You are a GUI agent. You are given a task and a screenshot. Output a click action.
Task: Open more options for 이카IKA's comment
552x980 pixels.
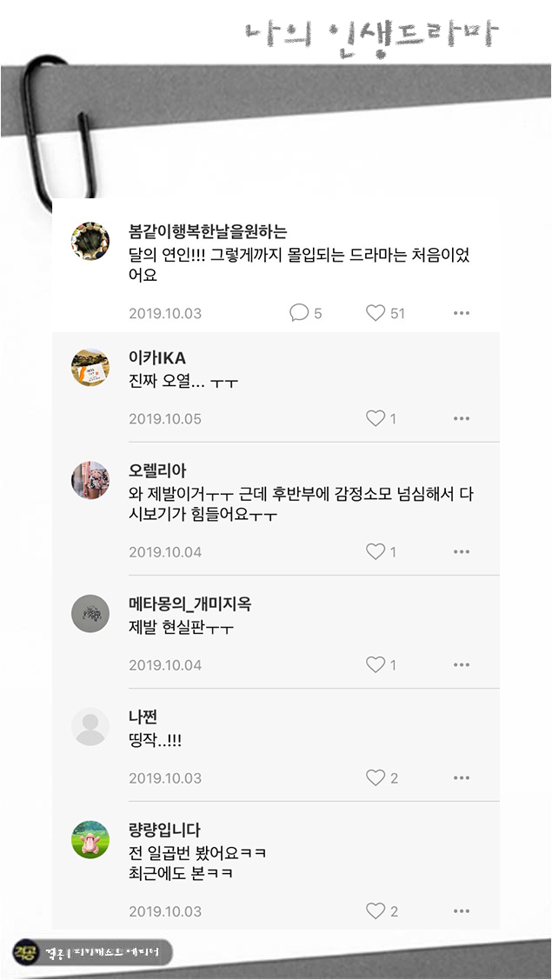pos(462,418)
